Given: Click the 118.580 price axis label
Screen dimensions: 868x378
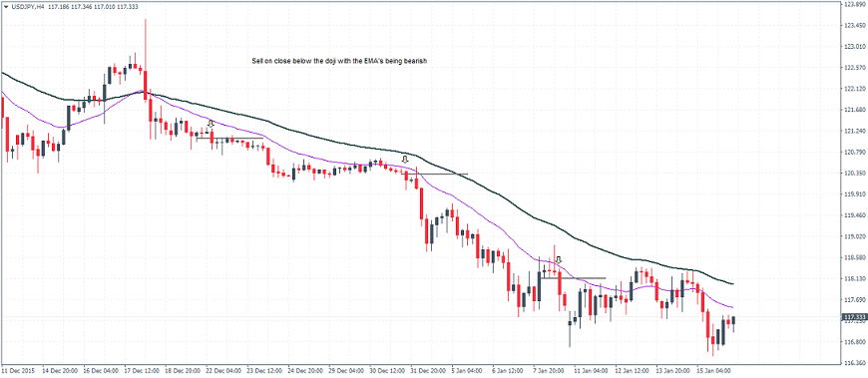Looking at the screenshot, I should [856, 258].
